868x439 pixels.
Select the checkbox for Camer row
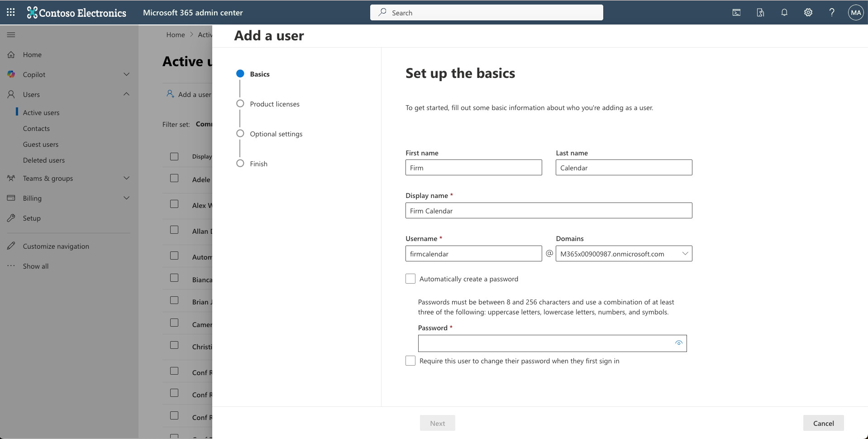174,323
